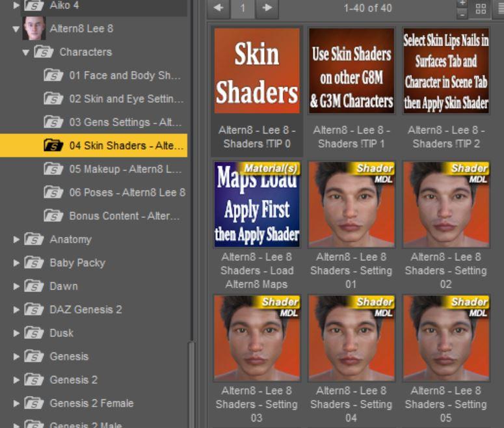Viewport: 504px width, 428px height.
Task: Click the '1-40 of 40' item count
Action: coord(367,8)
